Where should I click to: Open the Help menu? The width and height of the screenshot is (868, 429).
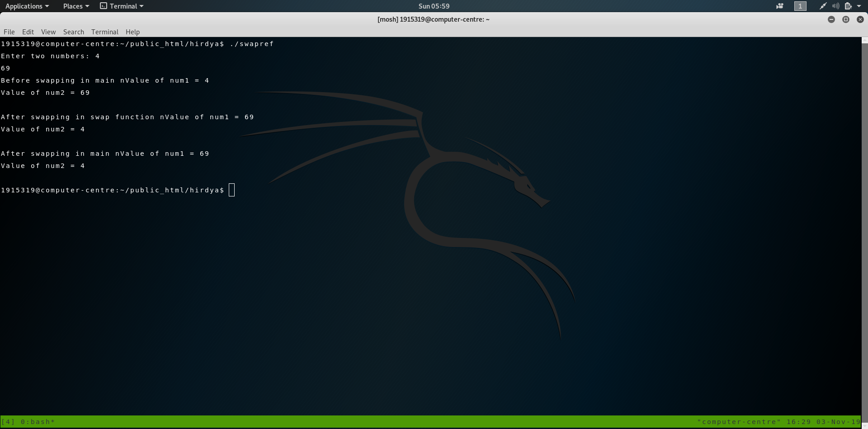[x=132, y=32]
